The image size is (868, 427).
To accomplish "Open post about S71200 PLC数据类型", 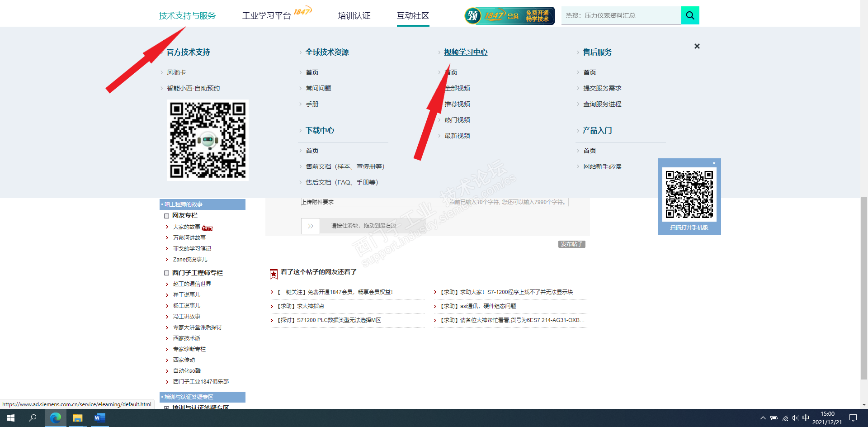I will point(329,320).
